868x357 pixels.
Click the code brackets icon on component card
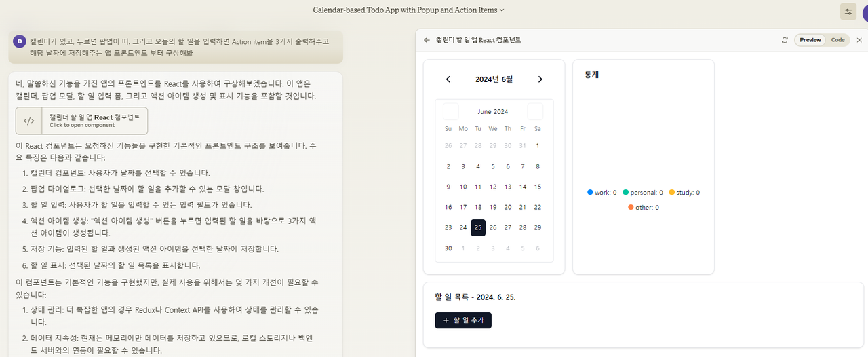[28, 121]
